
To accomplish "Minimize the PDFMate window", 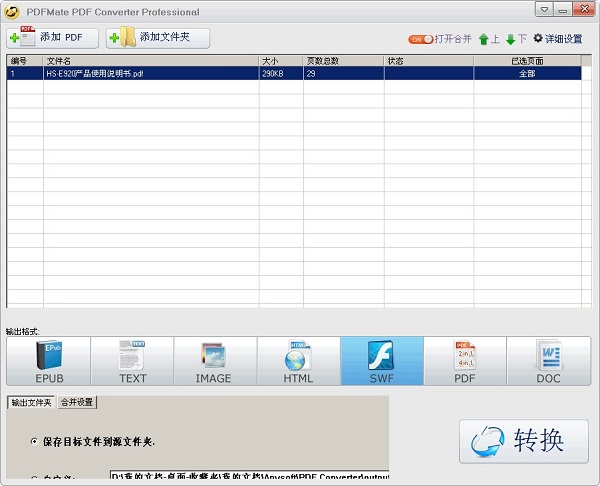I will pos(562,10).
